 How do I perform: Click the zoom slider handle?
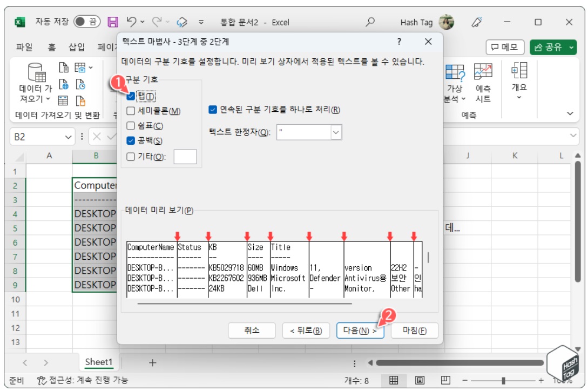click(x=503, y=381)
